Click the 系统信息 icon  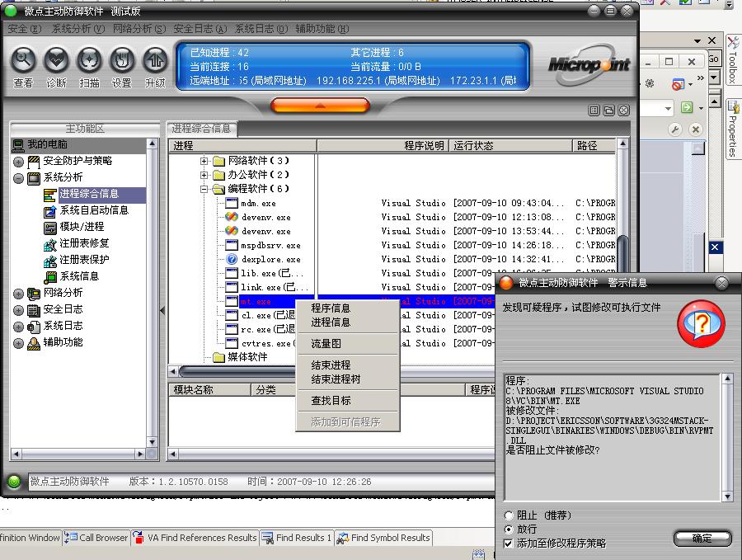49,277
